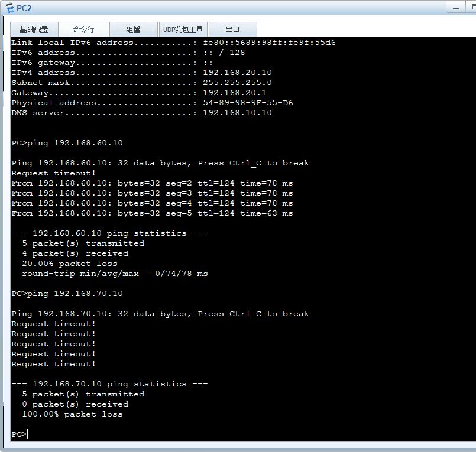Image resolution: width=476 pixels, height=452 pixels.
Task: Click the '192.168.60.10 ping statistics' header
Action: 109,233
